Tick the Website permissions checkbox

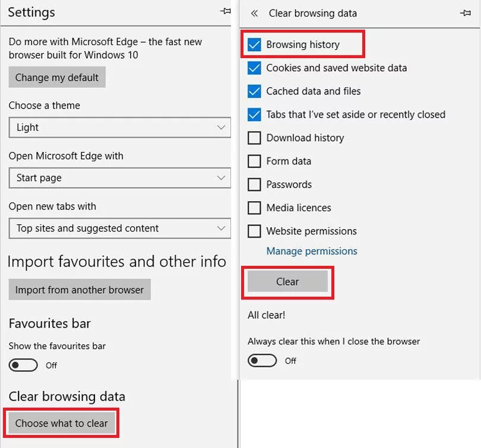click(x=254, y=231)
